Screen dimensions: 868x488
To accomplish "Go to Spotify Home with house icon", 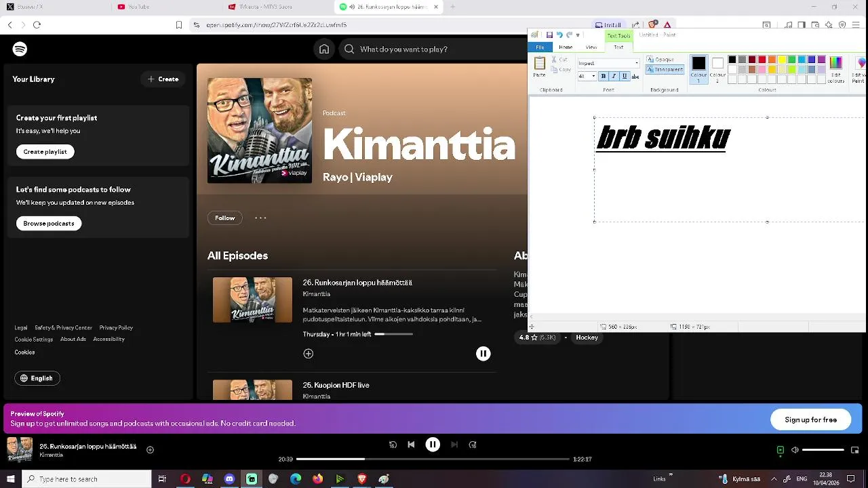I will point(324,49).
